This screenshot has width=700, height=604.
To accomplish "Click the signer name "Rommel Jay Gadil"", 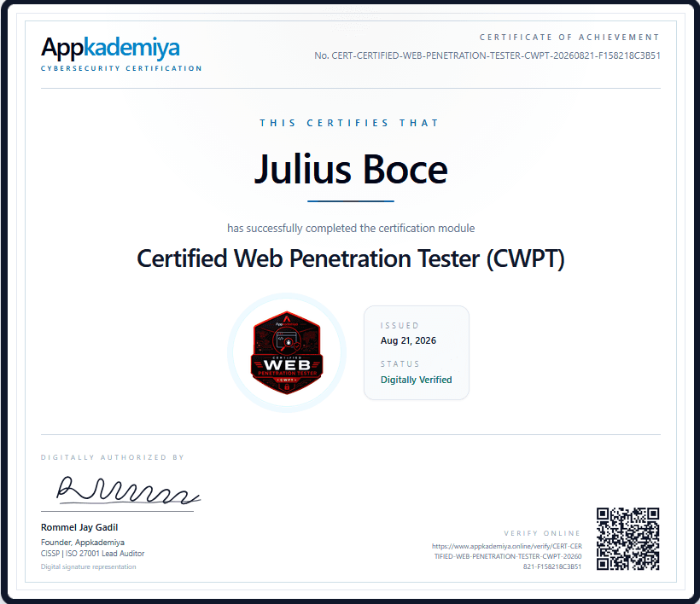I will [79, 527].
